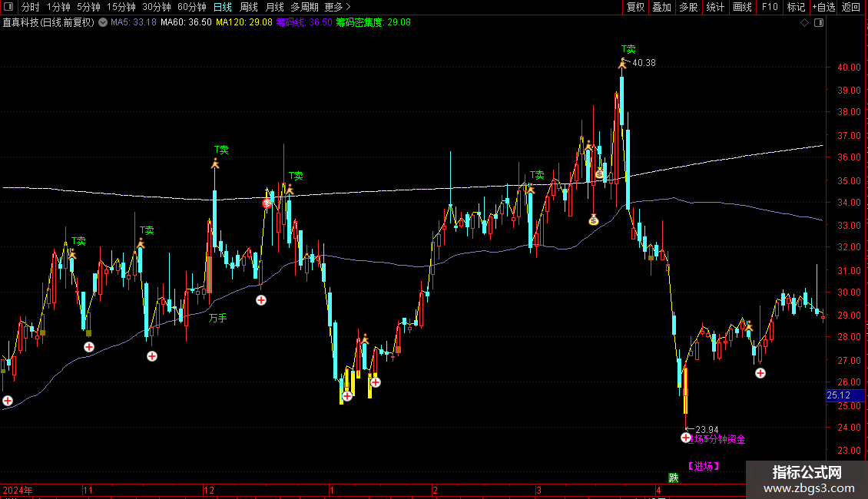Viewport: 868px width, 499px height.
Task: Click the 返回 back button
Action: tap(851, 7)
